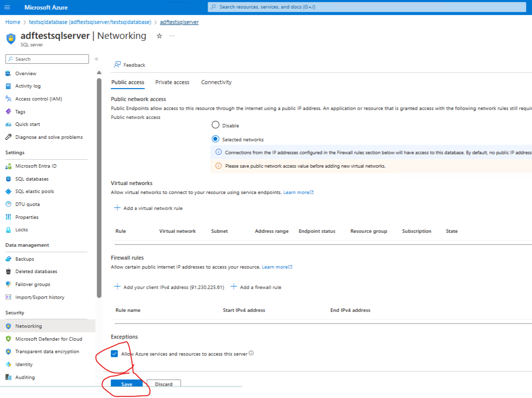Open SQL databases from the sidebar
The height and width of the screenshot is (398, 532).
point(32,179)
